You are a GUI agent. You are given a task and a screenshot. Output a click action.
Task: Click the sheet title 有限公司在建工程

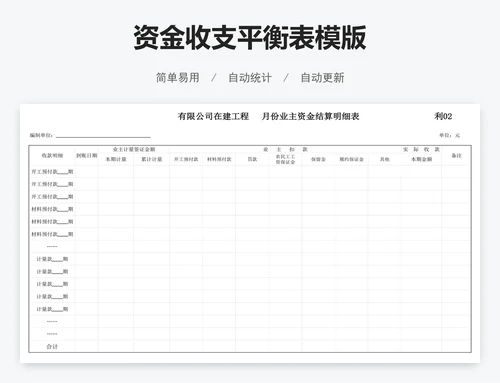pos(213,116)
